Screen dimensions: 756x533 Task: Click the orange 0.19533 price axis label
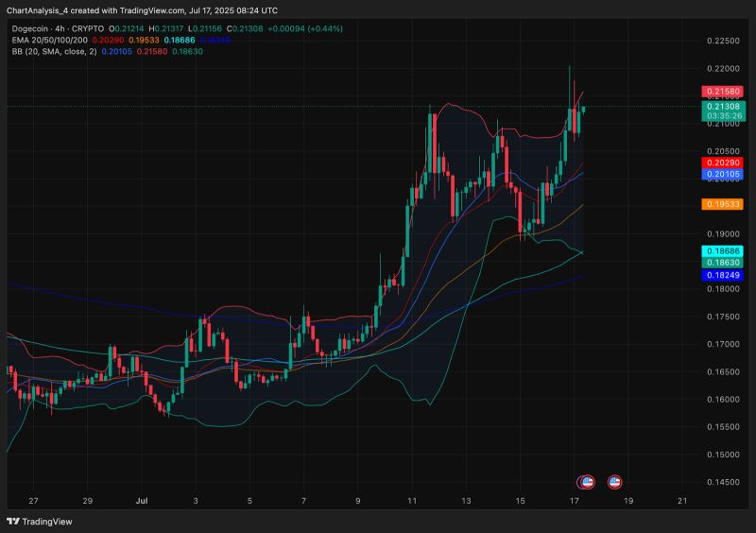click(x=722, y=204)
